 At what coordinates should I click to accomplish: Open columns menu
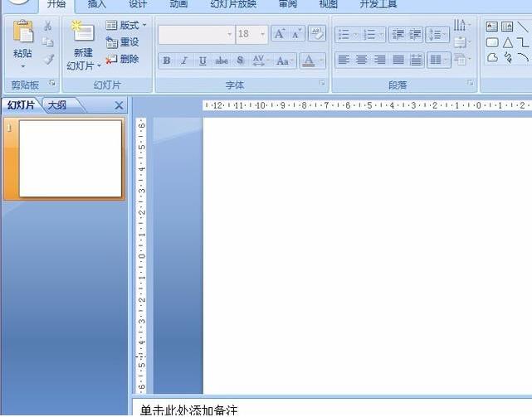tap(439, 60)
